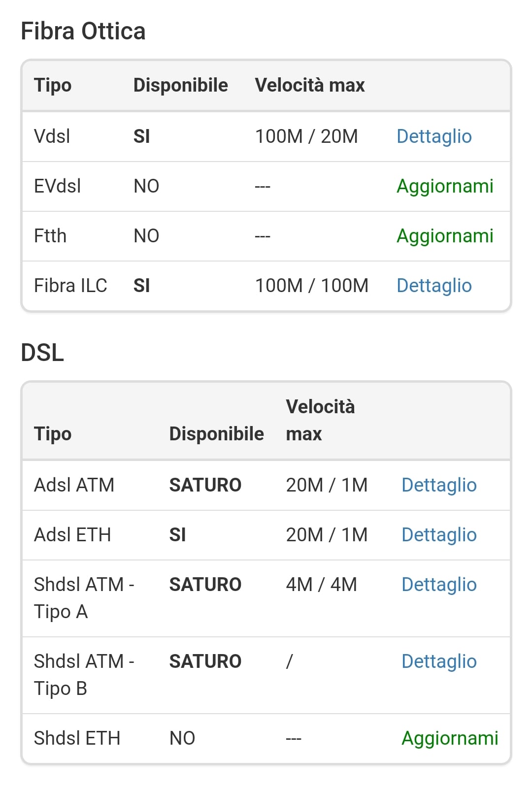The image size is (532, 790).
Task: Open Dettaglio for Adsl ATM
Action: click(439, 485)
